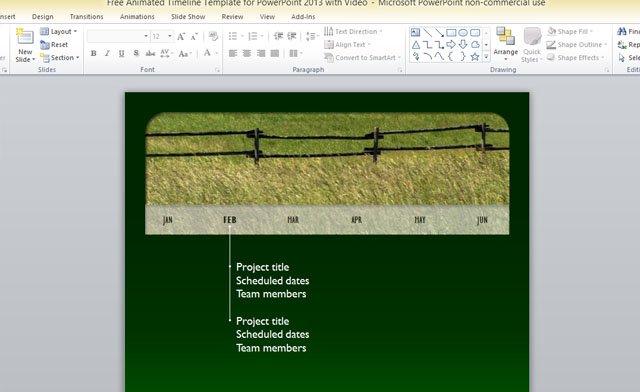The image size is (640, 392).
Task: Click the JUN month on timeline
Action: pyautogui.click(x=482, y=220)
